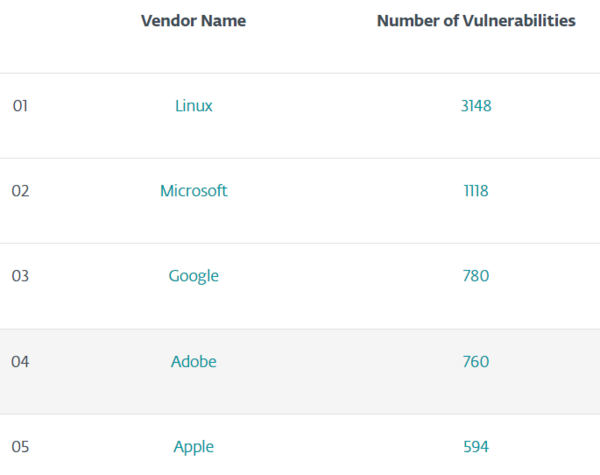Click the 3148 vulnerabilities count
The width and height of the screenshot is (600, 475).
pos(476,106)
